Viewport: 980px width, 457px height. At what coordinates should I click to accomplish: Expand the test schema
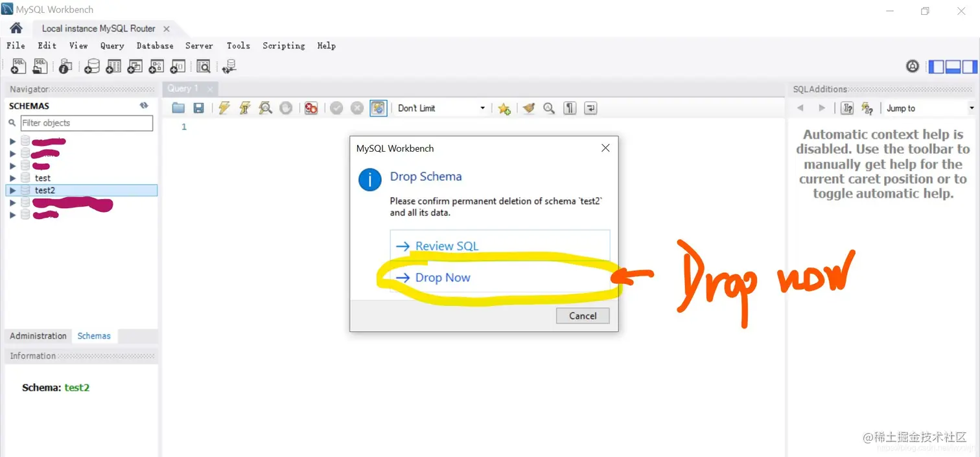(x=12, y=178)
